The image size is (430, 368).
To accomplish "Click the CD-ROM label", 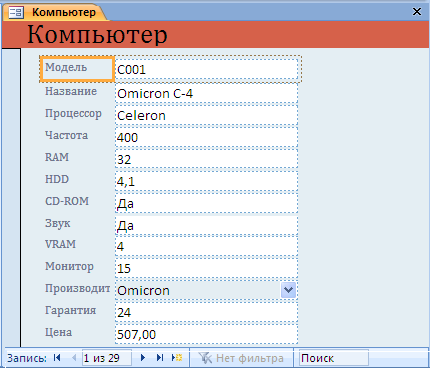I will pyautogui.click(x=67, y=201).
